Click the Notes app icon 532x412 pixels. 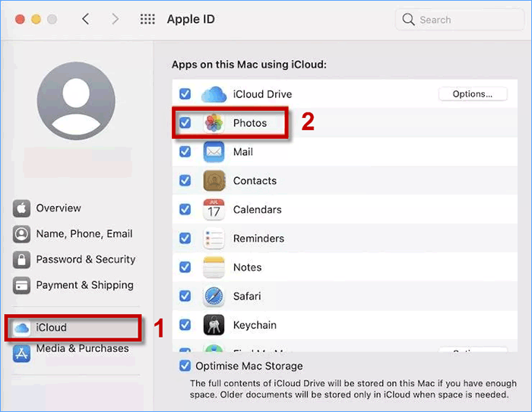pos(214,267)
